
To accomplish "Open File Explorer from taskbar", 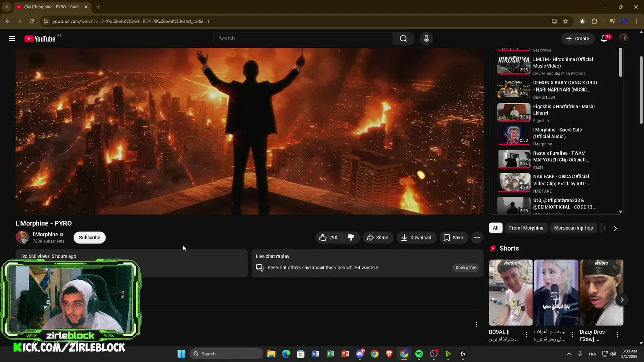I will click(271, 354).
